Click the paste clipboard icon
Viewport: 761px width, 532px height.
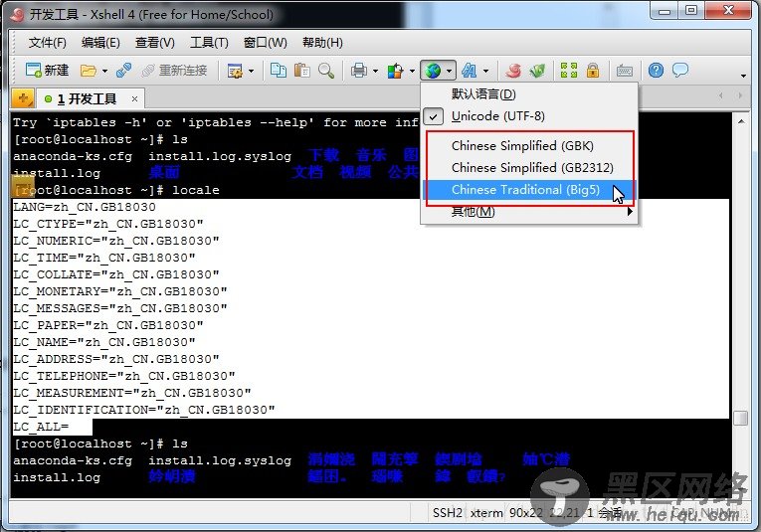(x=301, y=71)
